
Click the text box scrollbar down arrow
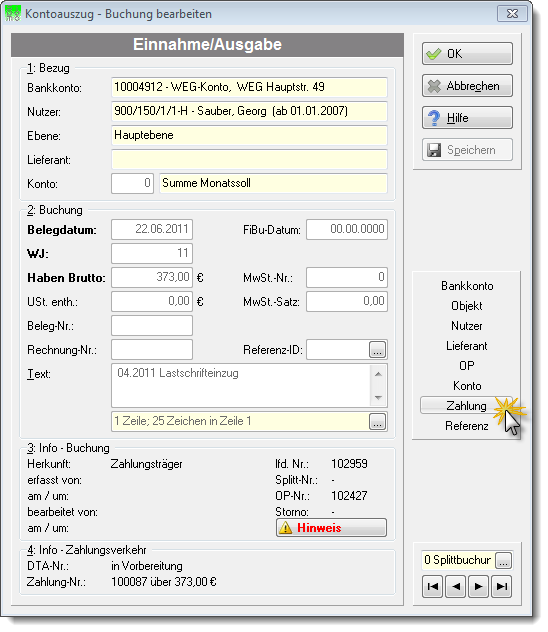point(378,398)
